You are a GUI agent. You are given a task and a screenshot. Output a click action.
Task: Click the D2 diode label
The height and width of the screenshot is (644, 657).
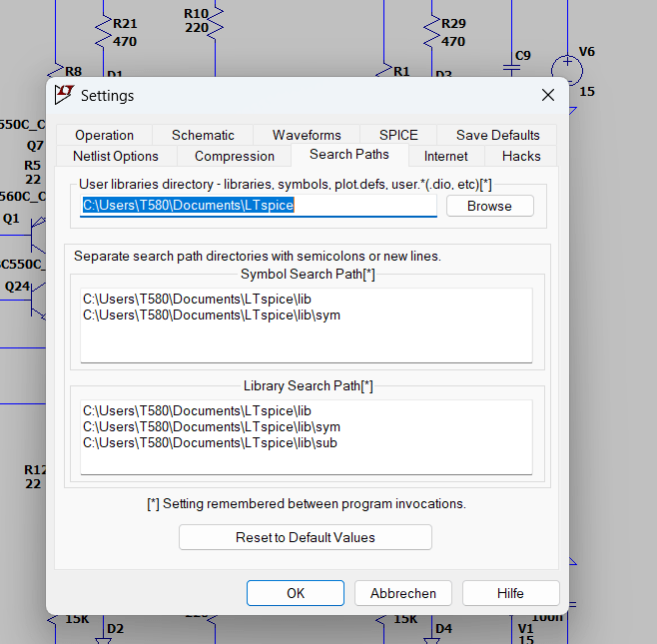pyautogui.click(x=115, y=628)
